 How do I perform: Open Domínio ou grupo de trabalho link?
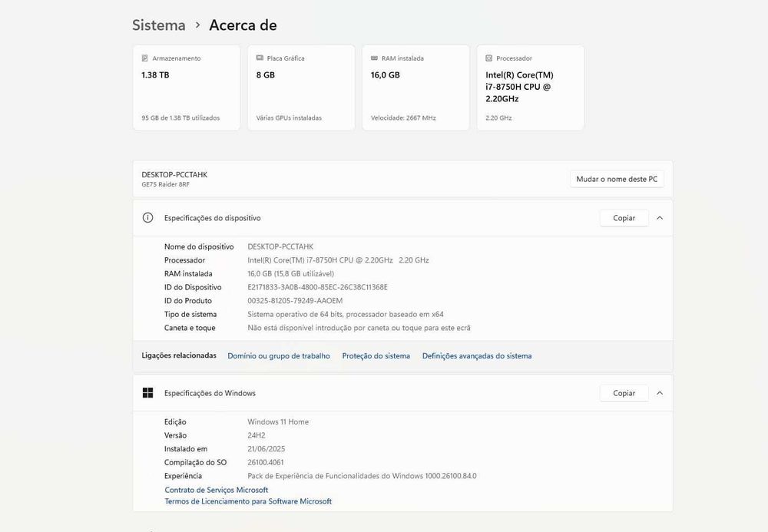tap(279, 356)
